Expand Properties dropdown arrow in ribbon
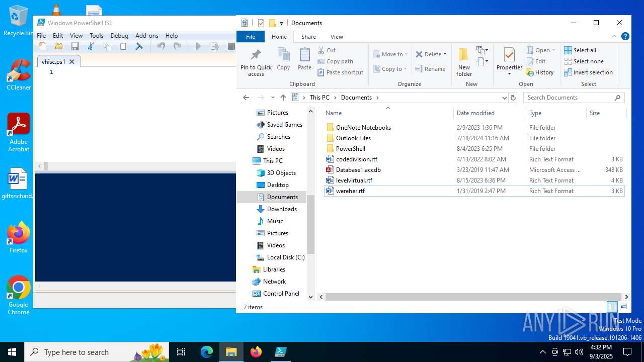644x362 pixels. click(509, 74)
